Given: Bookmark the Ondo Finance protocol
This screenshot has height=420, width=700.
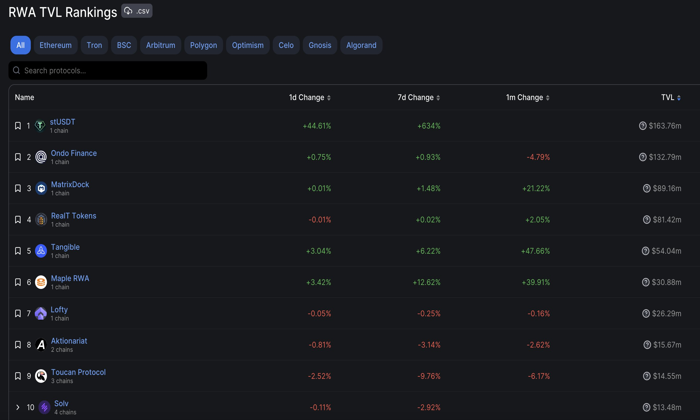Looking at the screenshot, I should pos(18,157).
